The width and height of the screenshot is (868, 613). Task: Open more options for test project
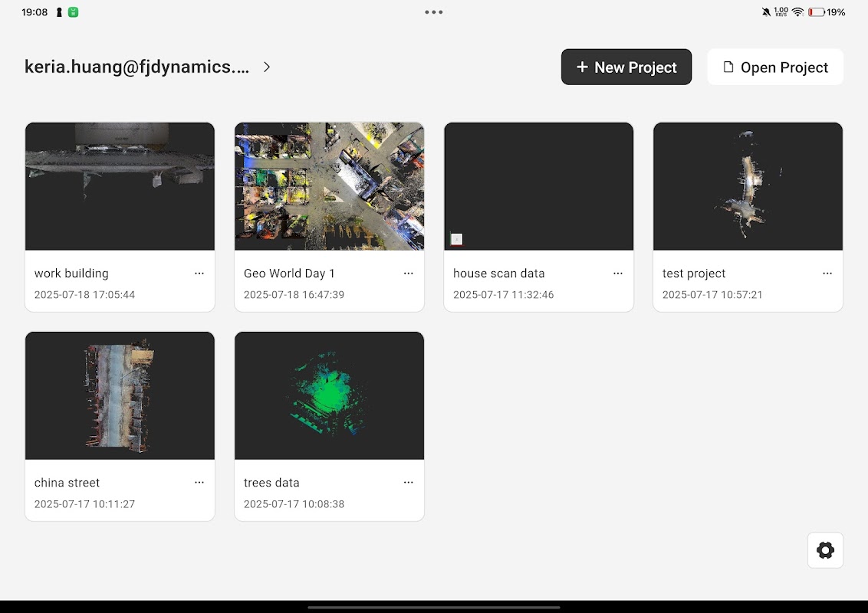827,274
